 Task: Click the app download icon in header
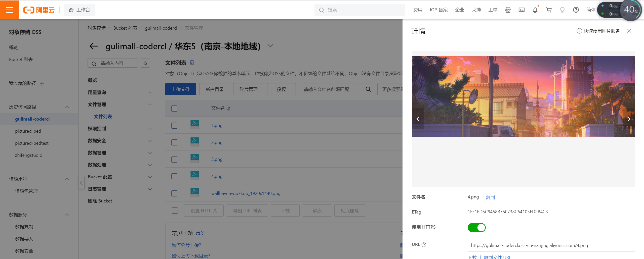point(508,10)
